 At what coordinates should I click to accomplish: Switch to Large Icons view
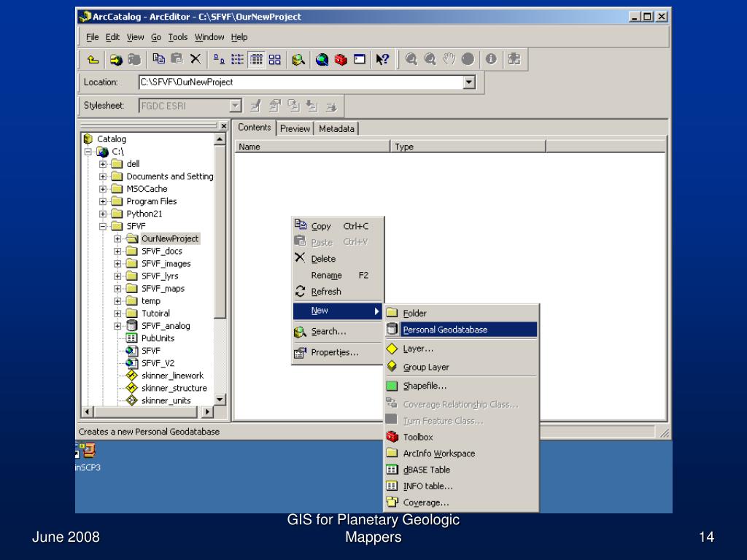(219, 60)
